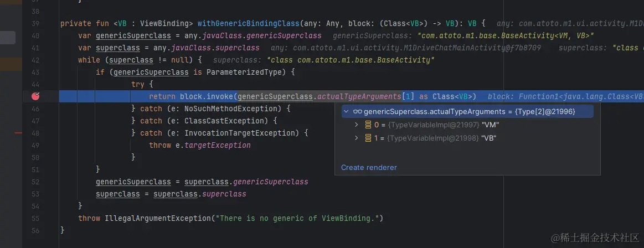Expand element 0 "VM" in the popup
Image resolution: width=644 pixels, height=248 pixels.
pos(357,125)
